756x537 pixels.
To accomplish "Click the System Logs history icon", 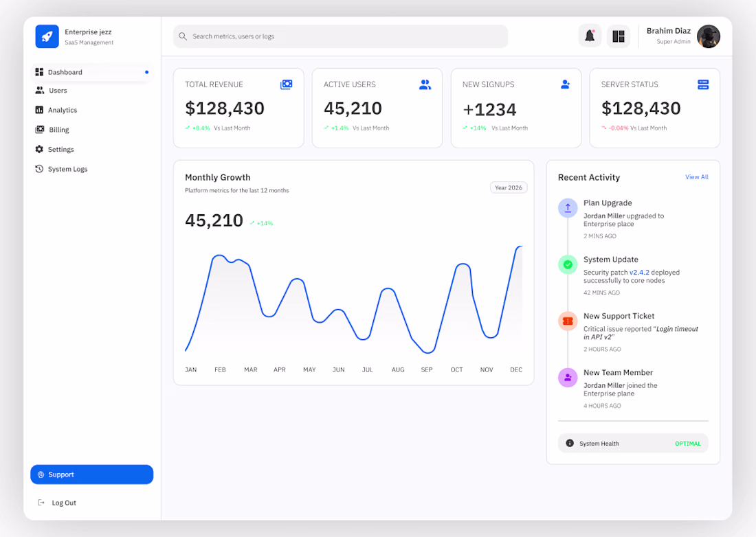I will pyautogui.click(x=39, y=168).
